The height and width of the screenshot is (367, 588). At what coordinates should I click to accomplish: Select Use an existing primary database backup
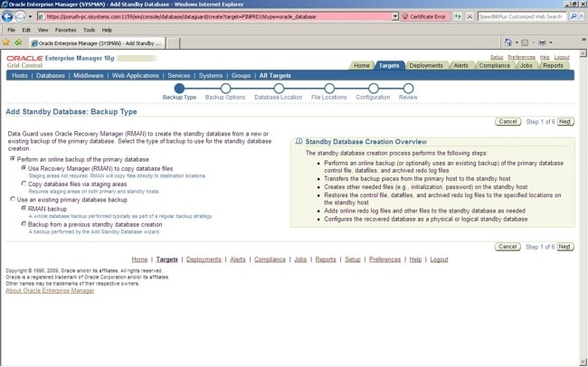coord(13,200)
